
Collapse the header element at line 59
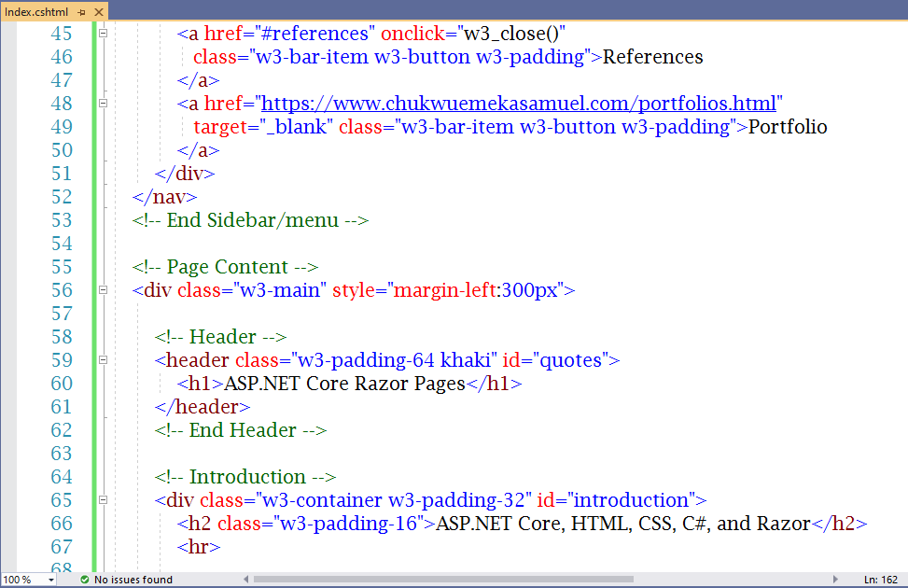[x=103, y=360]
